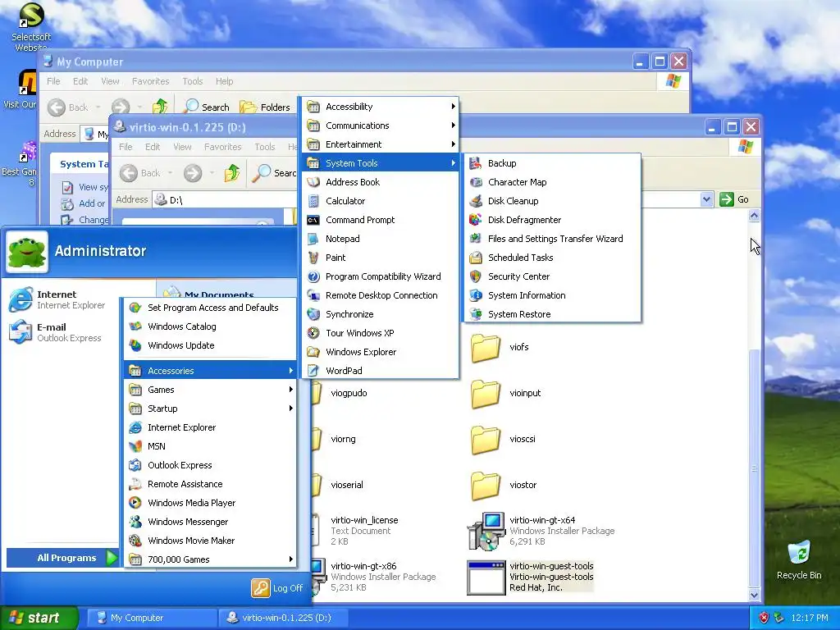
Task: Select the viofs folder
Action: pyautogui.click(x=500, y=347)
